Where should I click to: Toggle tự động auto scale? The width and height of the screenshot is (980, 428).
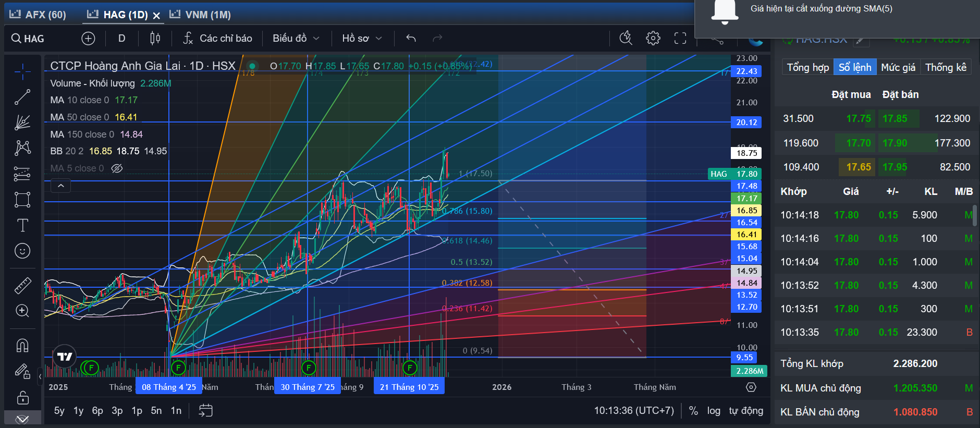[x=746, y=411]
